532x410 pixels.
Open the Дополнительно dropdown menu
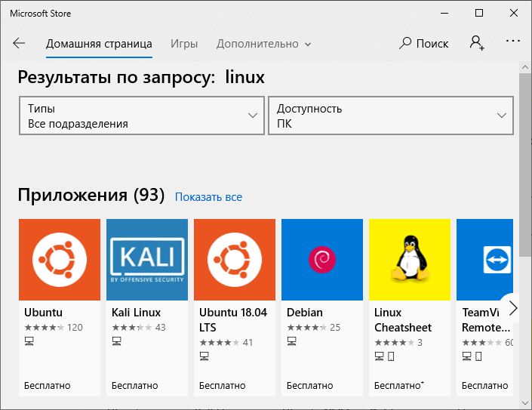pos(263,44)
